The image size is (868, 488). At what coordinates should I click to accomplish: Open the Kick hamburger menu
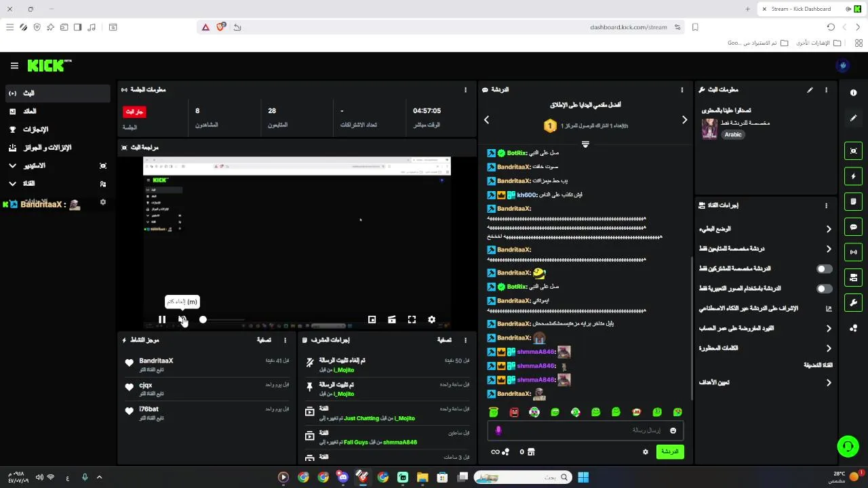[x=14, y=66]
